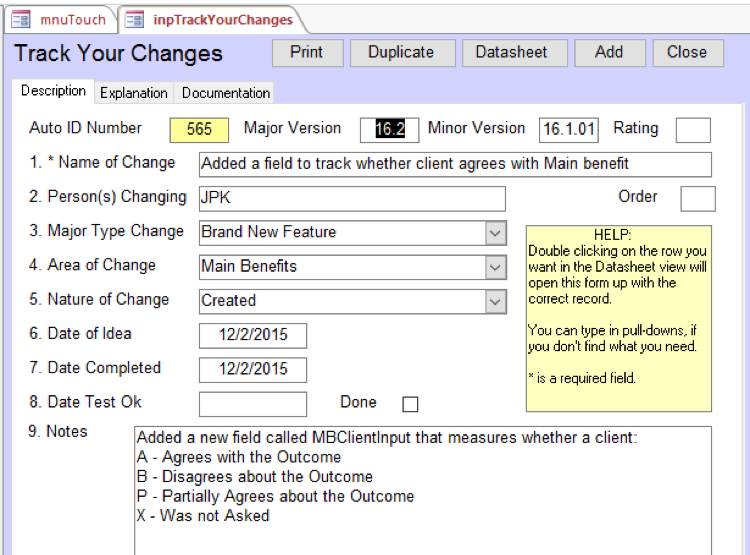This screenshot has height=555, width=750.
Task: Click the yellow Auto ID Number field
Action: (199, 129)
